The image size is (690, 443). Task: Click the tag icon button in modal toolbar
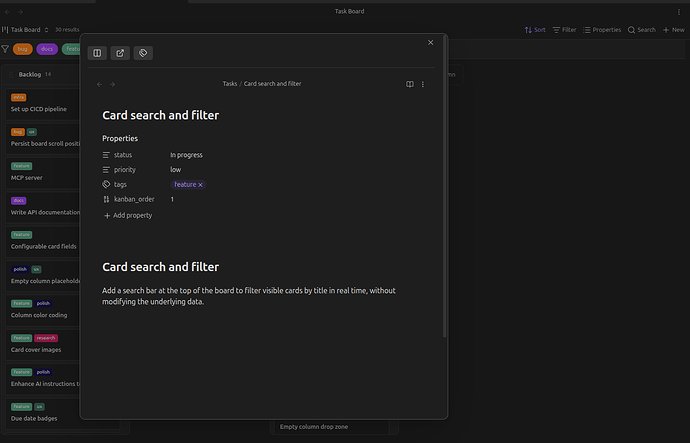[x=143, y=53]
